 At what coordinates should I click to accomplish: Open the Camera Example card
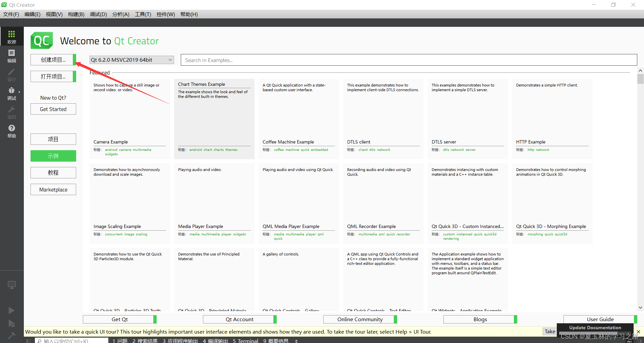[x=130, y=119]
